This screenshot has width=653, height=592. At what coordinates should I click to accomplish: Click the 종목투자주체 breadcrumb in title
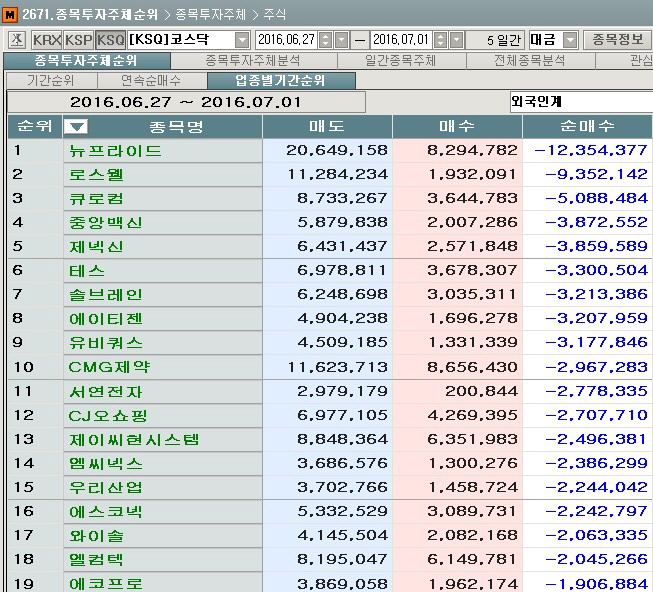[211, 15]
